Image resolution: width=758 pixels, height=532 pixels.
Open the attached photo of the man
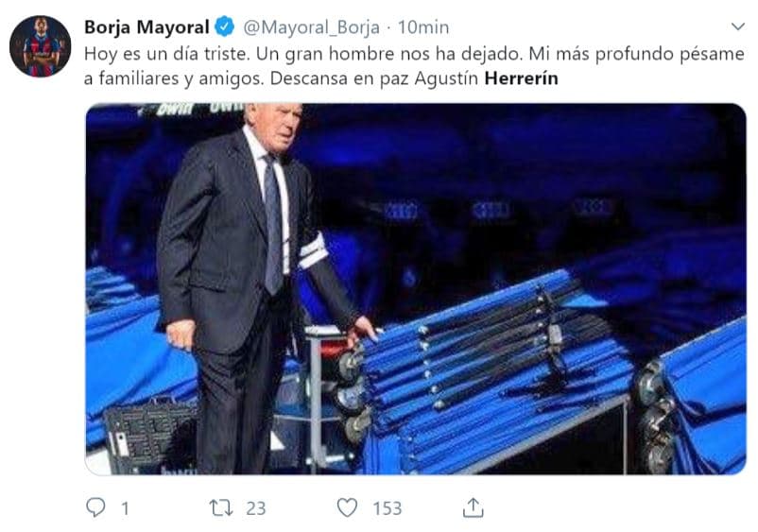point(416,288)
